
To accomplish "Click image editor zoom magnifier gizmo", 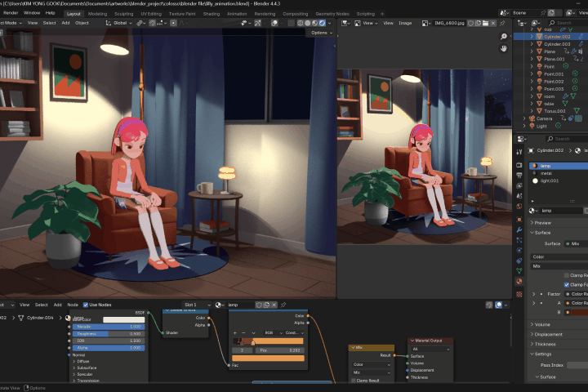I will [504, 37].
